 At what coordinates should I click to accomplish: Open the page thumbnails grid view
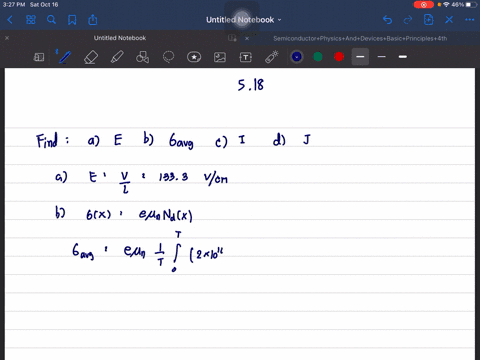pos(31,20)
